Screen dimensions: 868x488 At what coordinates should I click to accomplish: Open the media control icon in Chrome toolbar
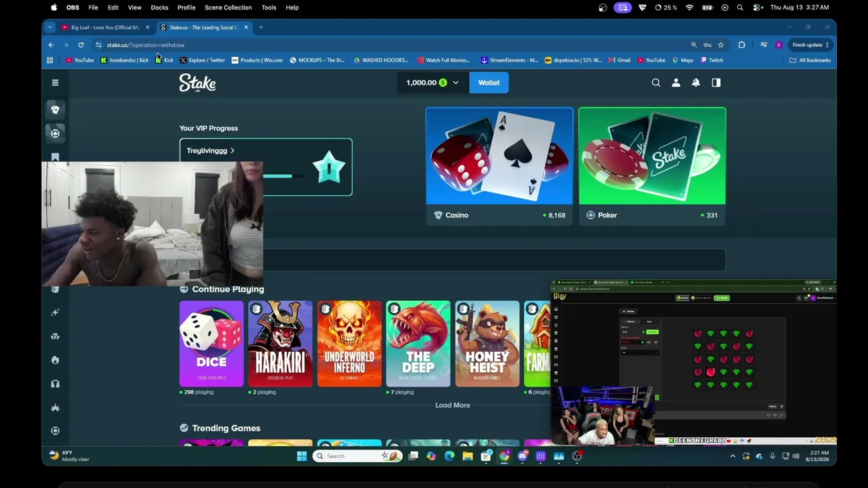point(764,45)
